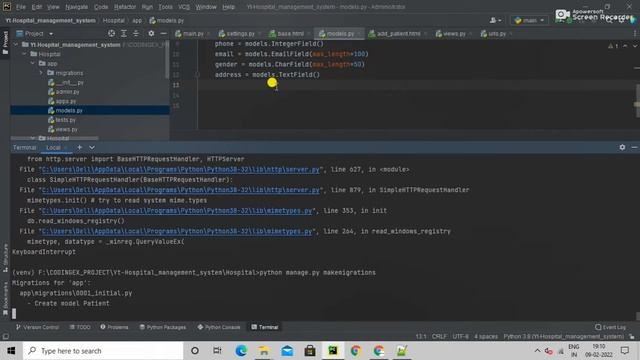Open http server.py line 879 traceback link

(x=180, y=190)
